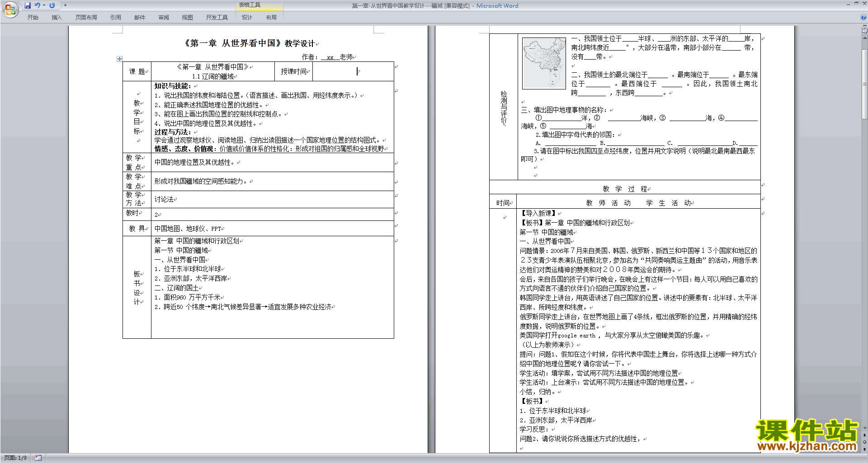868x463 pixels.
Task: Click heading 知识与技能:
Action: 173,86
